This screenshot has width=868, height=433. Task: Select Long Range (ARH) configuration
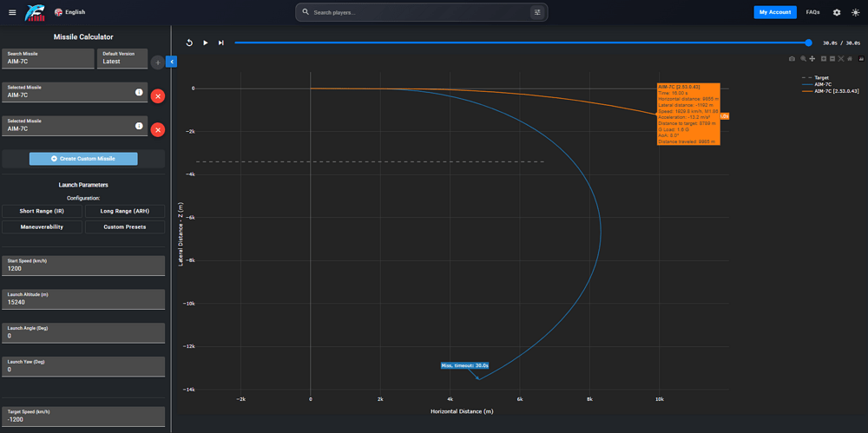point(125,211)
